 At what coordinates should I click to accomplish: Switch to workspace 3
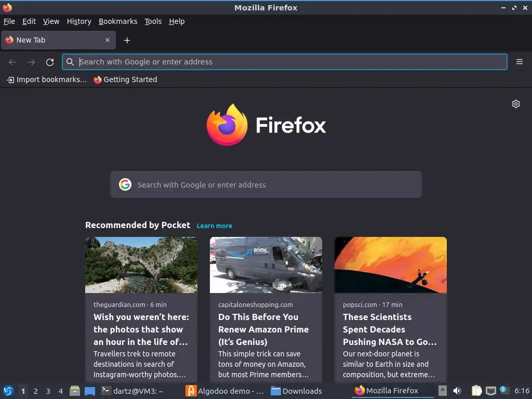(x=48, y=391)
